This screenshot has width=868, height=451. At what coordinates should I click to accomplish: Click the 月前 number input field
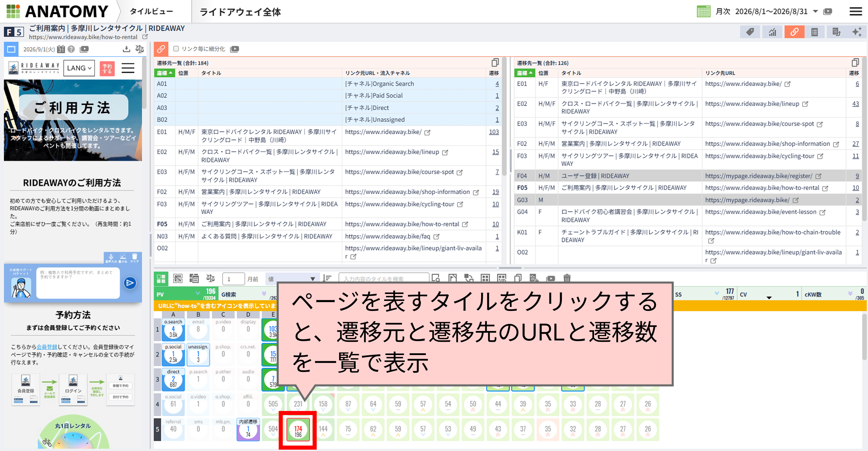(233, 279)
